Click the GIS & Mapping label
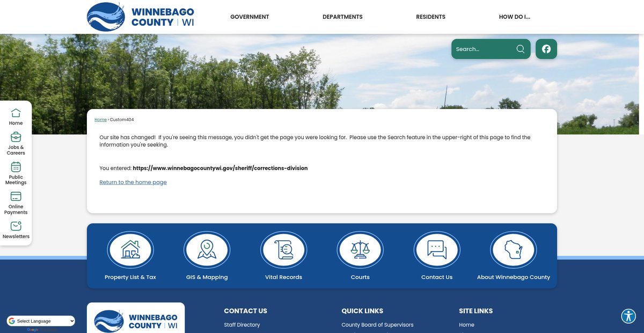Viewport: 644px width, 333px height. (207, 277)
